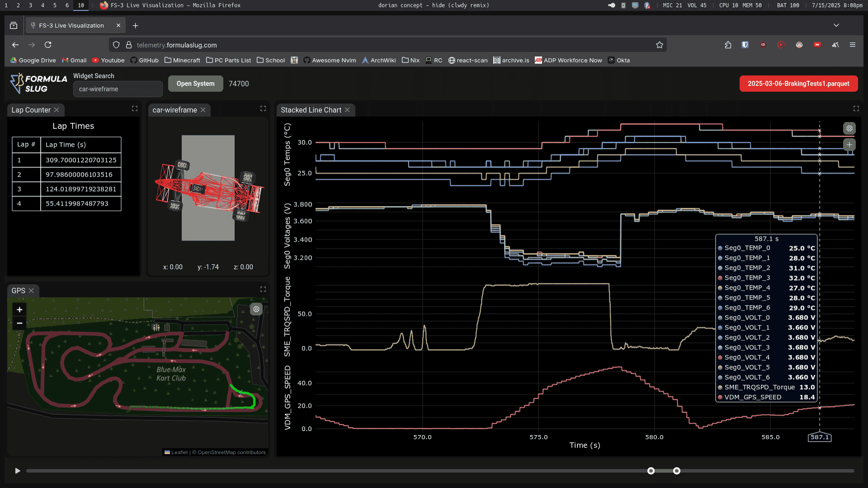This screenshot has height=488, width=868.
Task: Maximize the Stacked Line Chart panel
Action: point(856,108)
